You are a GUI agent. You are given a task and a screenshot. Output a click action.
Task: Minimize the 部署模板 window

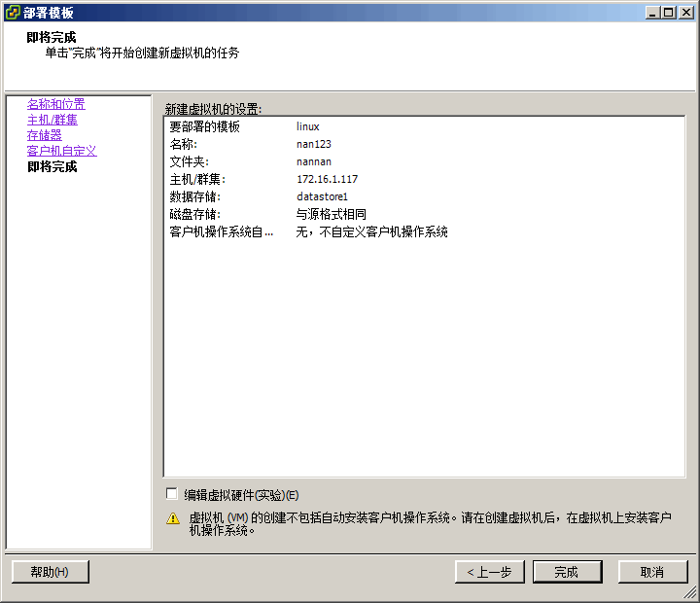click(652, 13)
